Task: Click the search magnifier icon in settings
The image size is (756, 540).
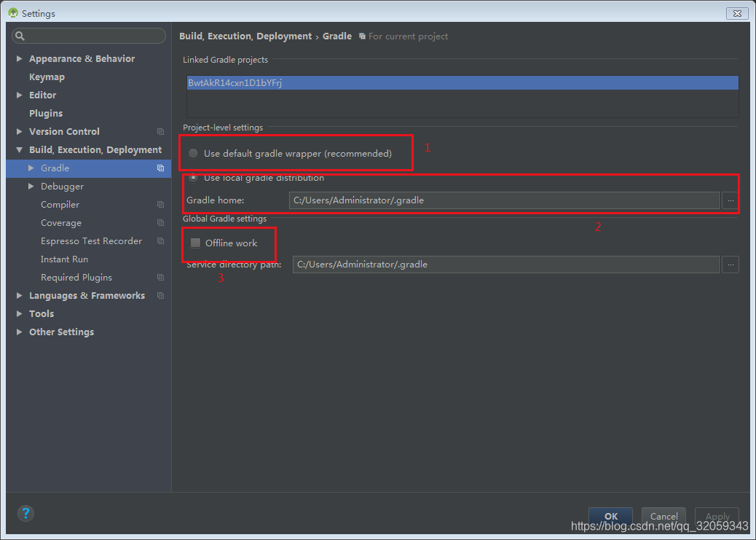Action: [x=20, y=36]
